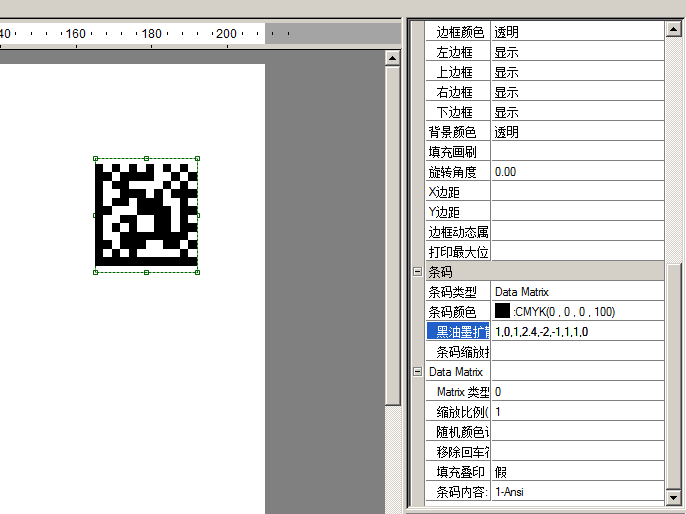Click the property panel scroll down arrow
This screenshot has height=514, width=686.
(673, 497)
